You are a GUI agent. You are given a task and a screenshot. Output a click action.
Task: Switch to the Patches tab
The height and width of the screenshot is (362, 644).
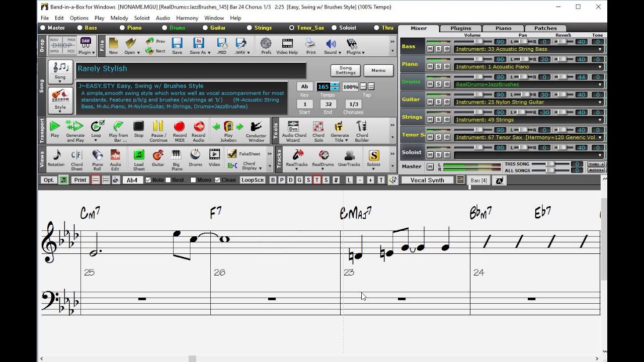point(545,28)
